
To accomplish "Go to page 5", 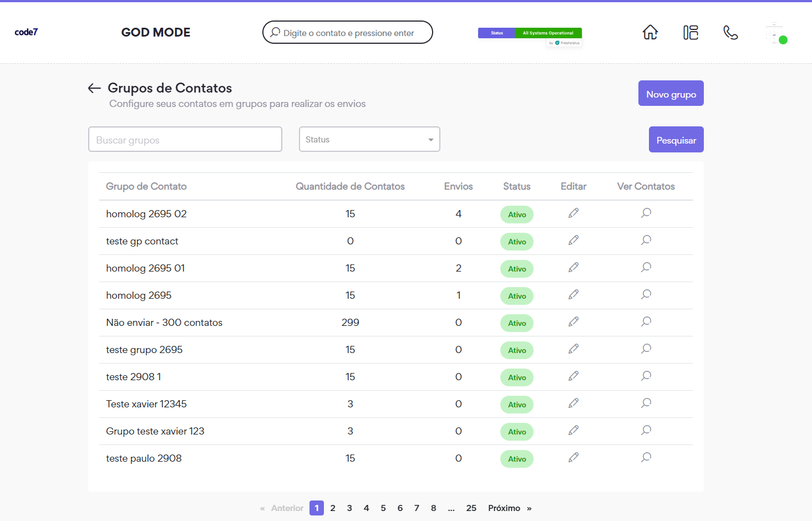I will tap(383, 508).
